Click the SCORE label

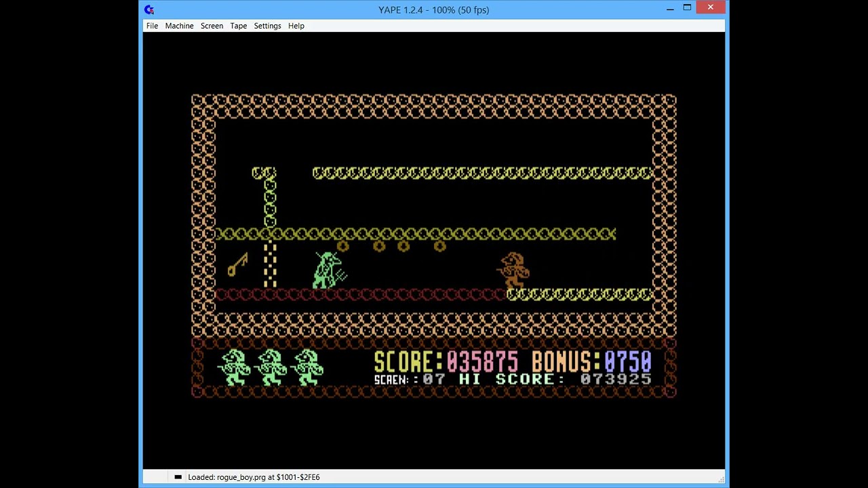point(408,361)
